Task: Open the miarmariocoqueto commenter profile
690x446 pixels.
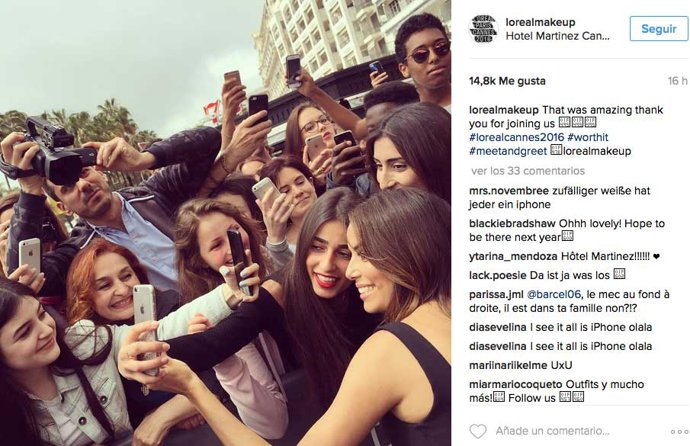Action: (x=516, y=384)
